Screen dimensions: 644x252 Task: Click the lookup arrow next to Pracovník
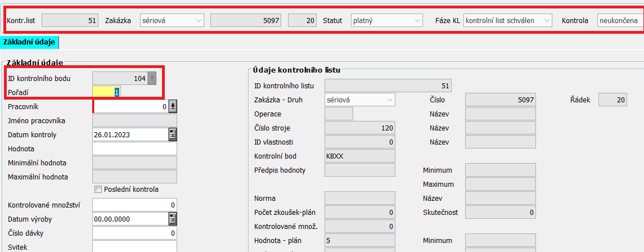pyautogui.click(x=173, y=106)
